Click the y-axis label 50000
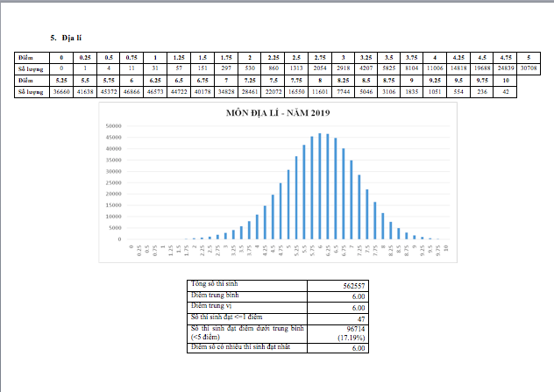This screenshot has width=554, height=392. point(113,126)
